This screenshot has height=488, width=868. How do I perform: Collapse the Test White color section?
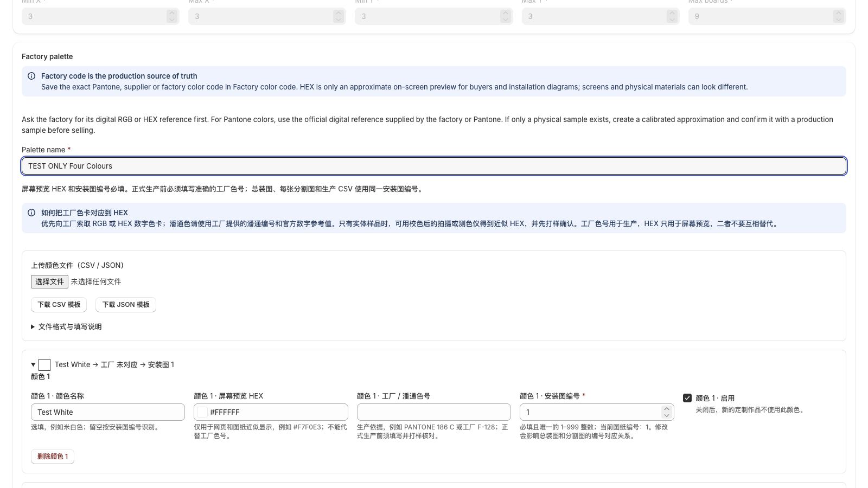33,364
